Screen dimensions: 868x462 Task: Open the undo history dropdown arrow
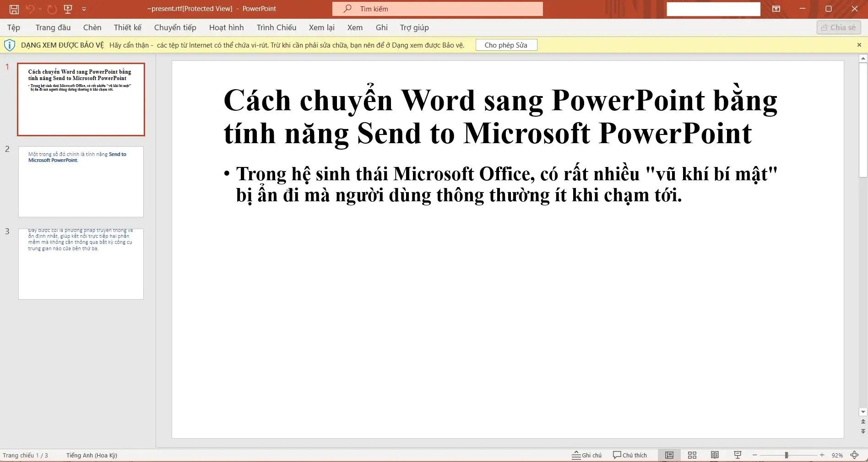click(40, 9)
